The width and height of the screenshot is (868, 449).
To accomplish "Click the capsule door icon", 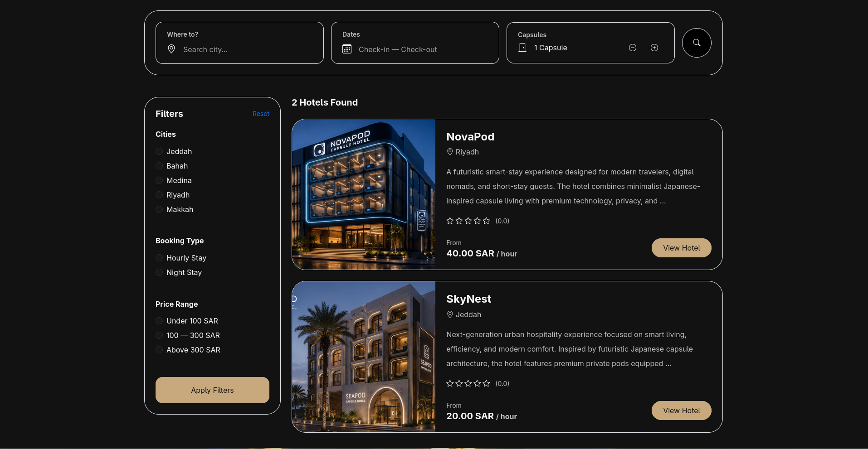I will (522, 48).
